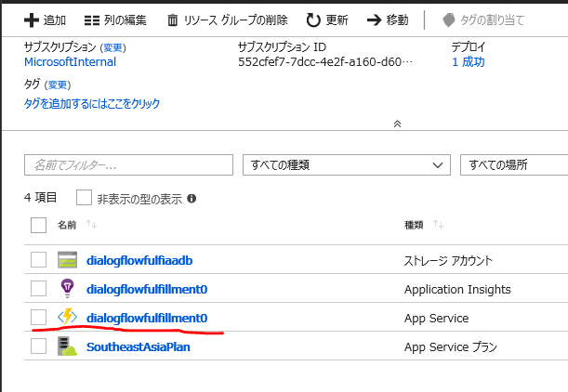Check the Application Insights row checkbox
Screen dimensions: 568x392
pyautogui.click(x=38, y=289)
